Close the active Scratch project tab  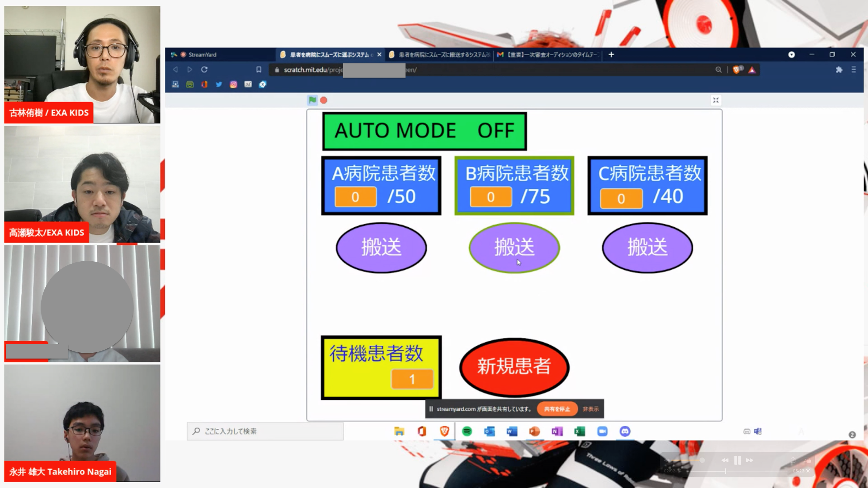coord(379,55)
